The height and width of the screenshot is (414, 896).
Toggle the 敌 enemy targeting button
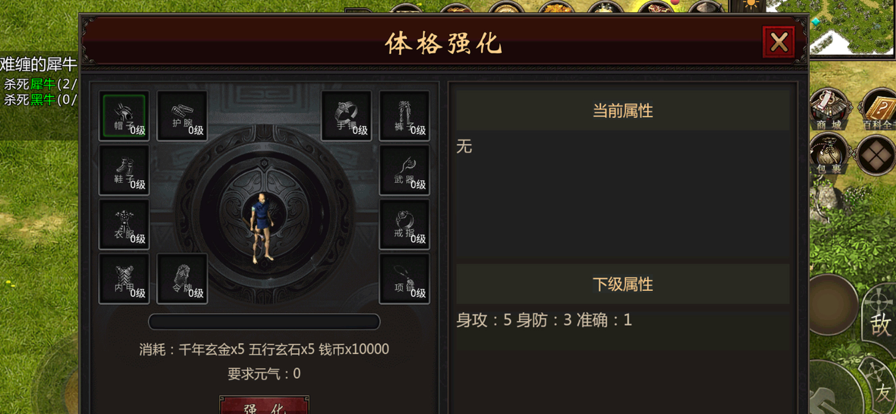click(x=880, y=323)
